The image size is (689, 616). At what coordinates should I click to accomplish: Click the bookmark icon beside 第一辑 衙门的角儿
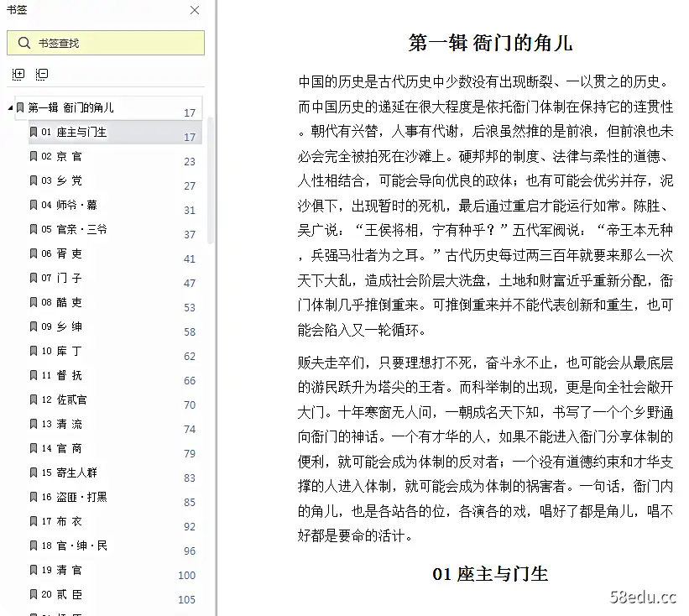coord(20,107)
